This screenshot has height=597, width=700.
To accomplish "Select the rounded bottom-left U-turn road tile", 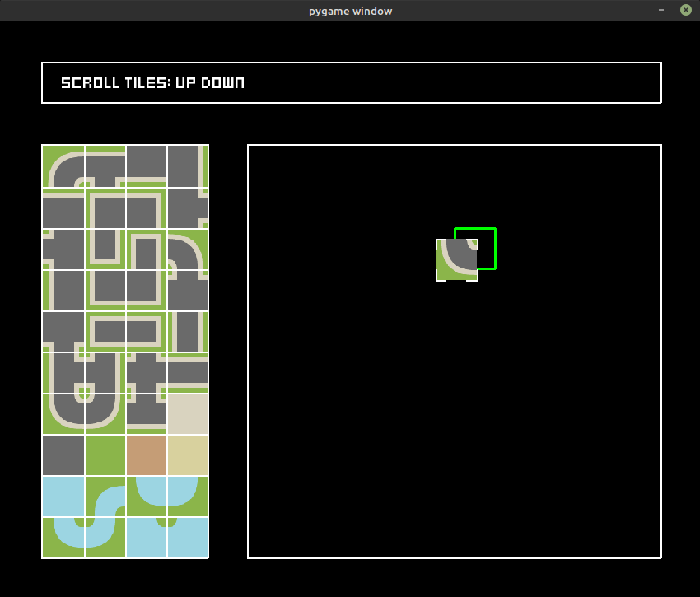I will (63, 414).
